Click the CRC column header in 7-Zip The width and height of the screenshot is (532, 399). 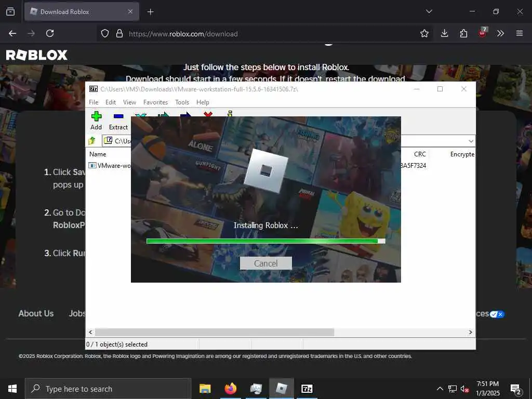coord(420,154)
